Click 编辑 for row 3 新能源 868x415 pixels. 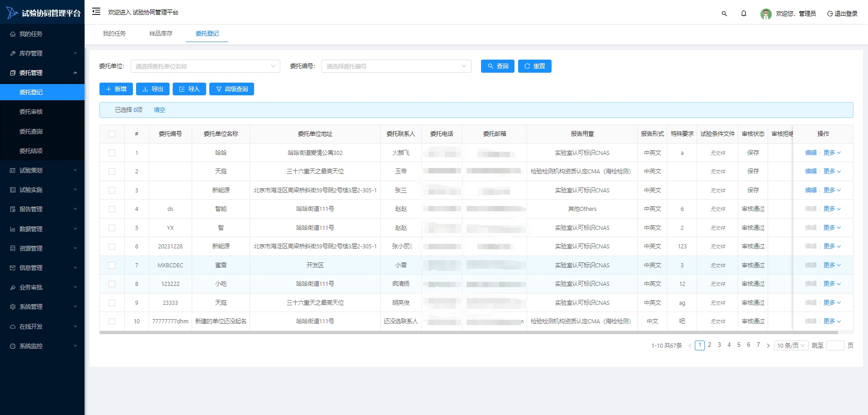click(x=811, y=190)
